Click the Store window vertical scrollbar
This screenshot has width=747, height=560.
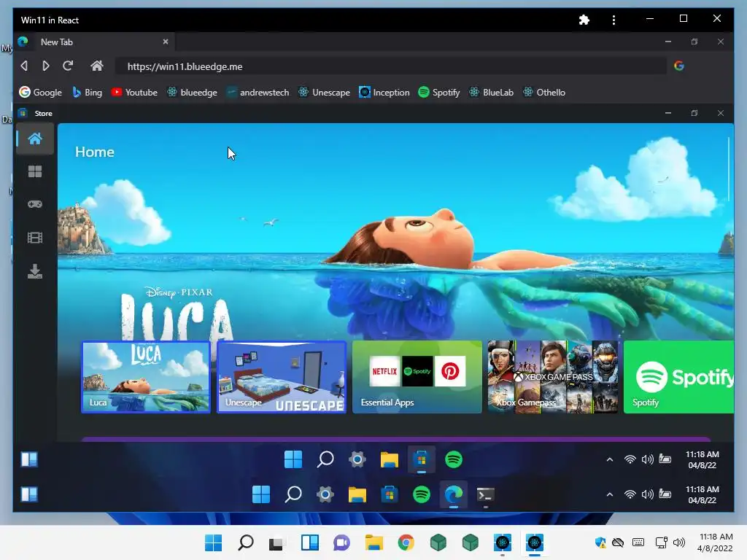click(729, 169)
